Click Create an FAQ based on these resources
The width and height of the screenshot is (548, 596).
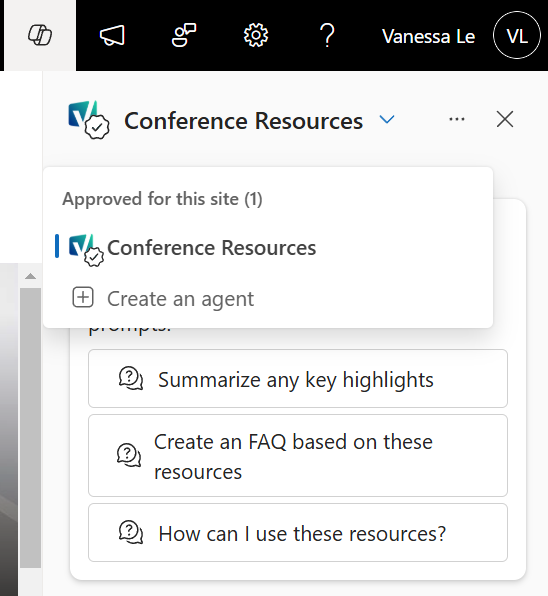pos(298,456)
